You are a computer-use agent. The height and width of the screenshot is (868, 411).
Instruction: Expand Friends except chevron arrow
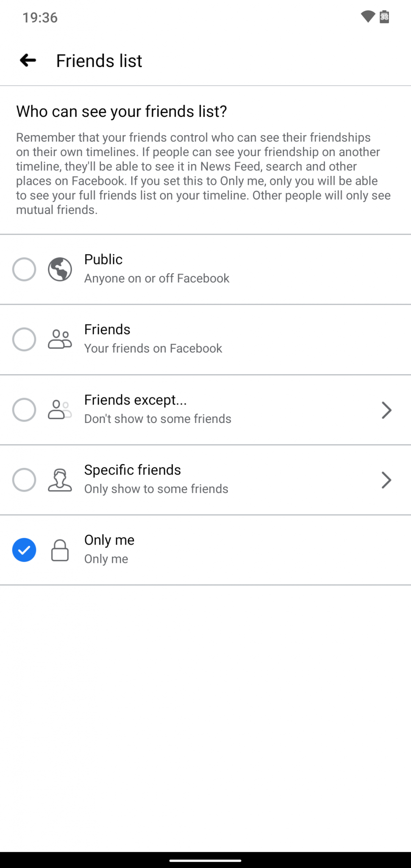click(x=386, y=410)
